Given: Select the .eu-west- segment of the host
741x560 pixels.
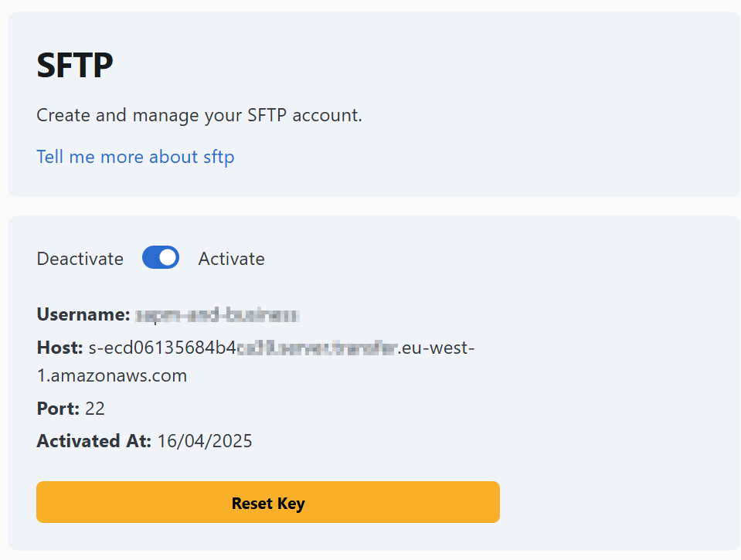Looking at the screenshot, I should (x=436, y=348).
